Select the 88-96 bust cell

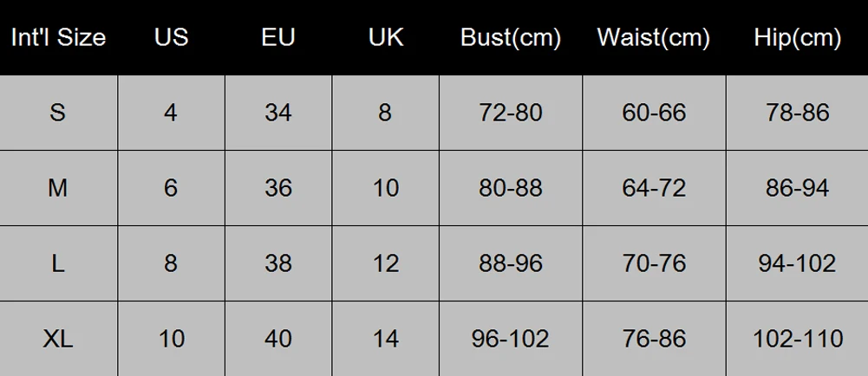point(511,263)
